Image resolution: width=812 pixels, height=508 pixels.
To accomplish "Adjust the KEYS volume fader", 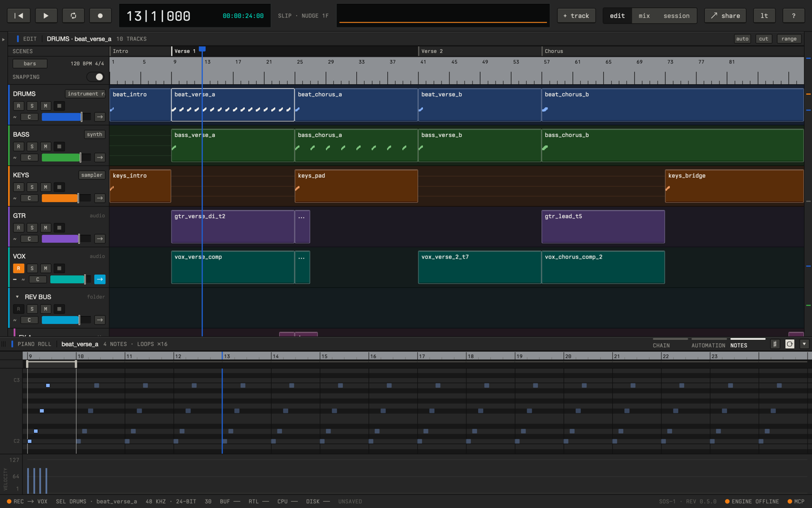I will coord(66,198).
